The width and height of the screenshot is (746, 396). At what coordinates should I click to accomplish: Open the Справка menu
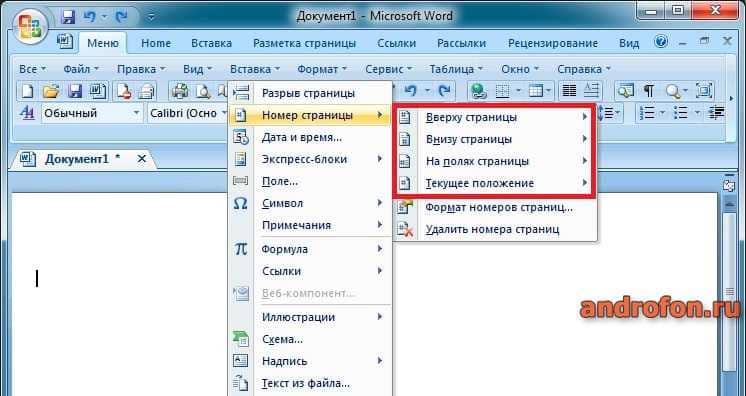tap(584, 69)
